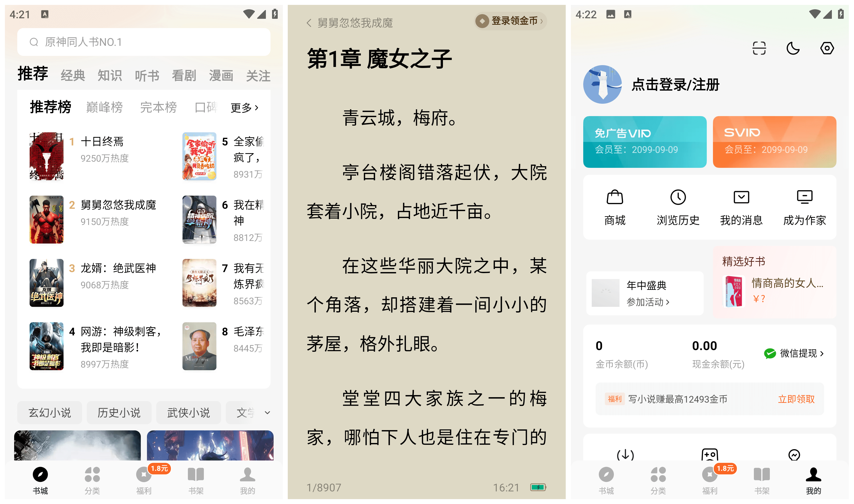
Task: Open 十日终焉 book cover thumbnail
Action: click(47, 156)
